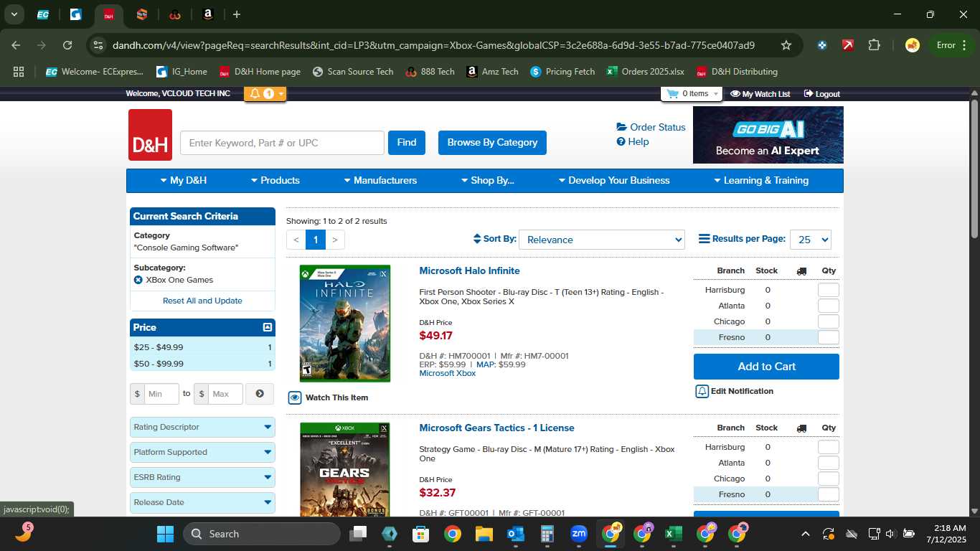Click the page vertical scrollbar
The height and width of the screenshot is (551, 980).
(974, 169)
